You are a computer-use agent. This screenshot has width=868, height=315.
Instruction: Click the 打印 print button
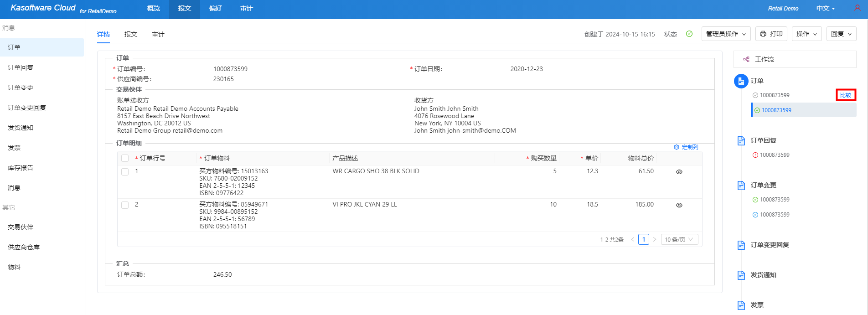[x=771, y=34]
